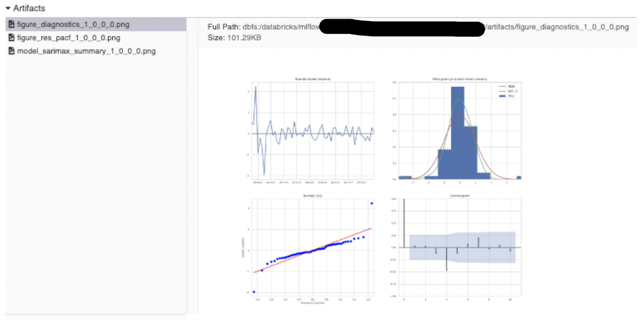644x326 pixels.
Task: Click the lag-zero spike in the Correlogram
Action: (x=404, y=223)
